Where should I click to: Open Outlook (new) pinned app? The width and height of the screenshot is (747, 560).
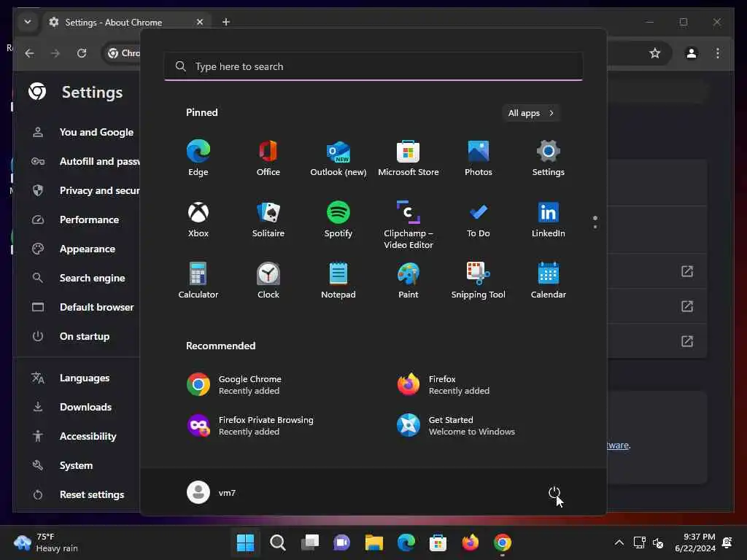coord(338,157)
